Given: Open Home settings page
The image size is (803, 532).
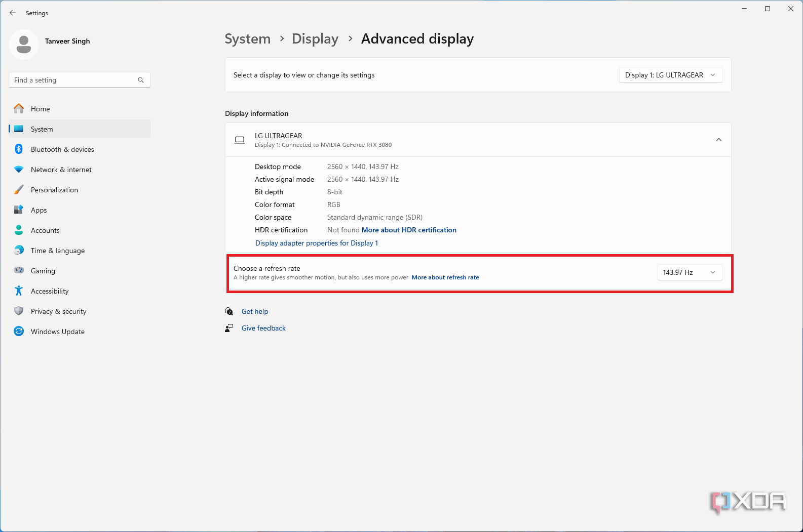Looking at the screenshot, I should pyautogui.click(x=80, y=108).
